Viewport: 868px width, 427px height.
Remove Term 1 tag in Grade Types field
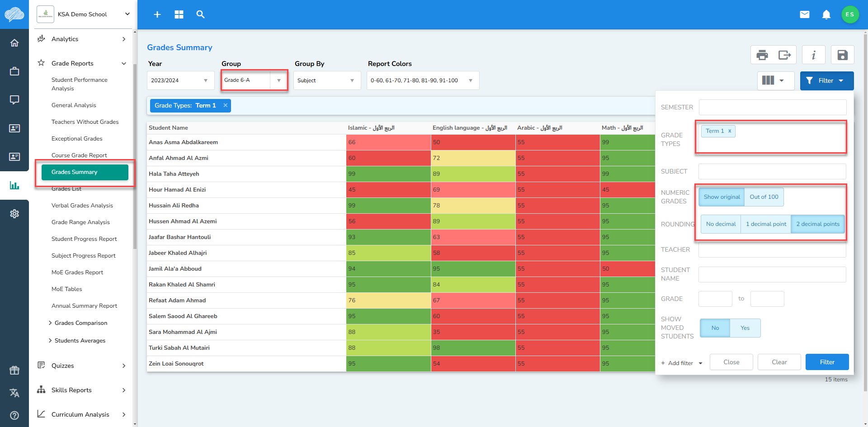coord(730,131)
